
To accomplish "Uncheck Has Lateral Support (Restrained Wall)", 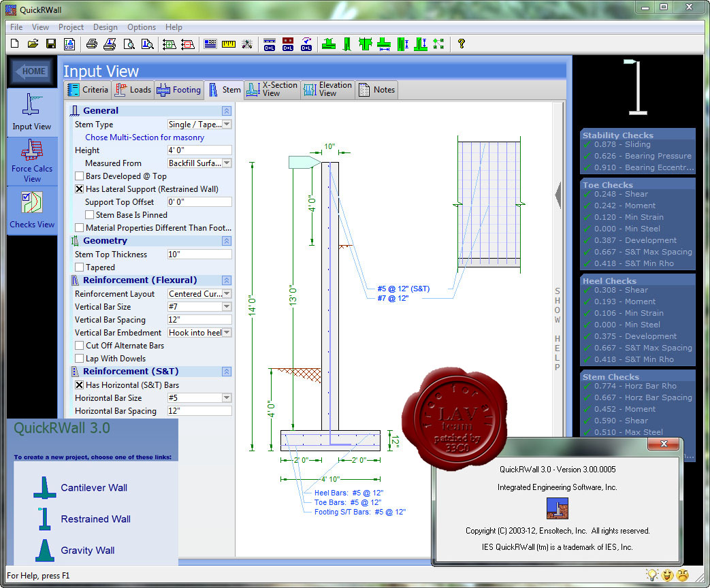I will coord(79,189).
